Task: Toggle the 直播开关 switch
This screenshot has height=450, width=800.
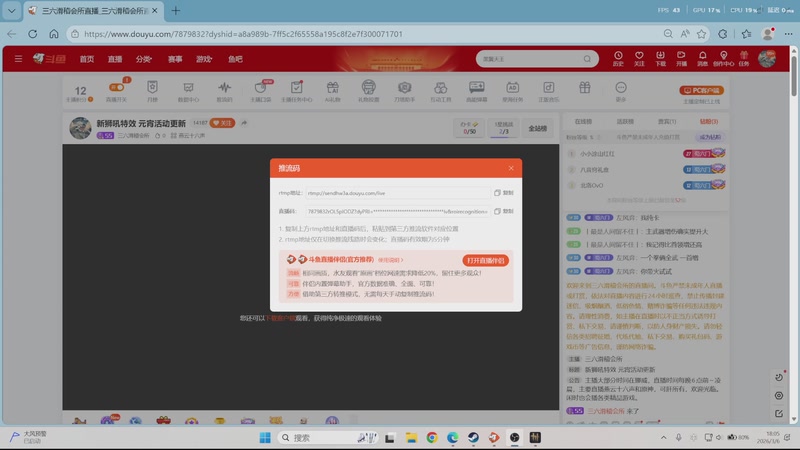Action: point(116,88)
